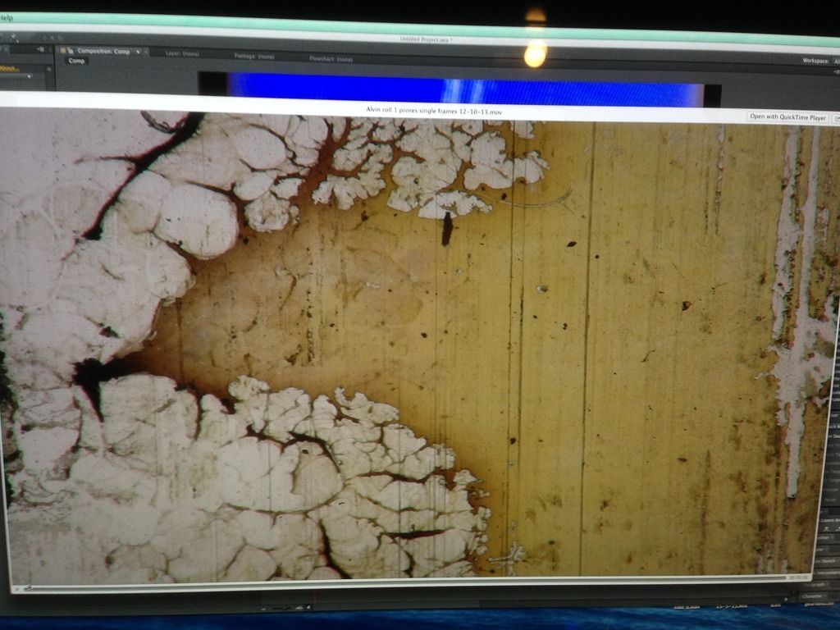Image resolution: width=840 pixels, height=630 pixels.
Task: Click the Character panel label
Action: [811, 596]
